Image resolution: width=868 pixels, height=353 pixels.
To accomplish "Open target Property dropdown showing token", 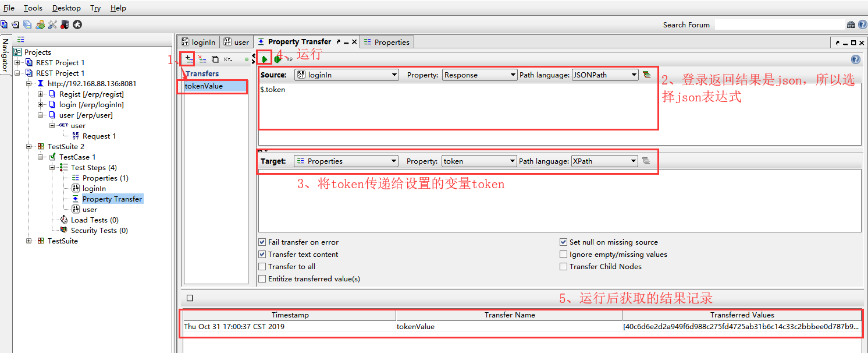I will coord(479,161).
